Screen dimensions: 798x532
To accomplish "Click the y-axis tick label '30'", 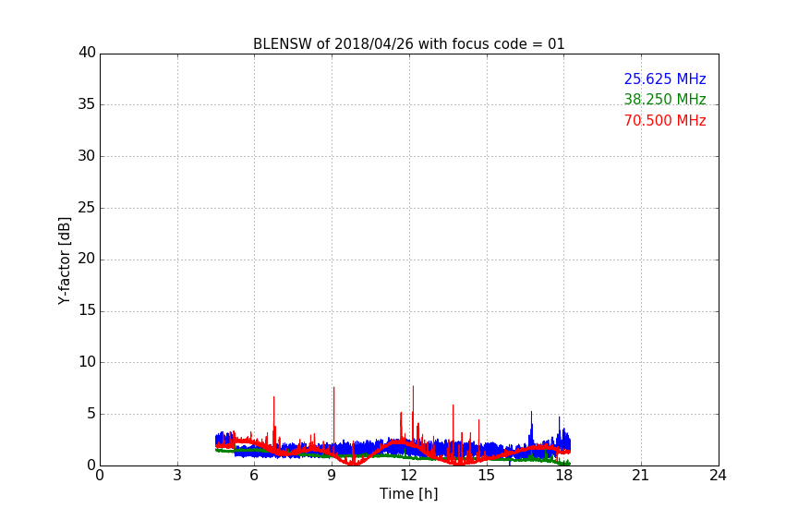I will [x=87, y=156].
